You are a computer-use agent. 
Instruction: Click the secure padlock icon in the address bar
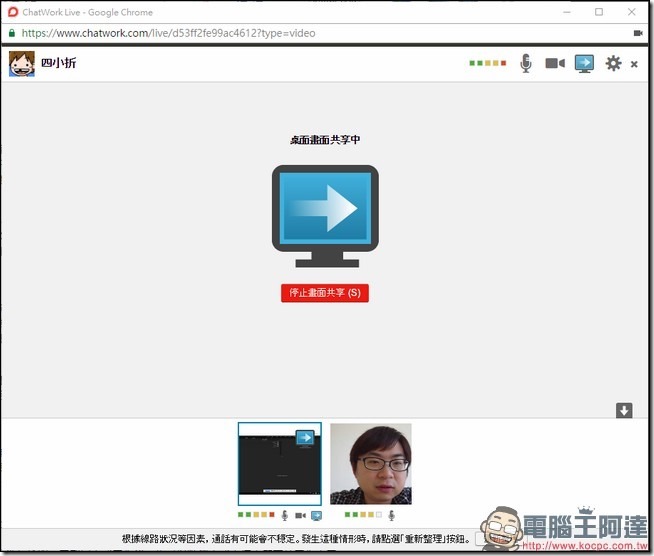[12, 33]
